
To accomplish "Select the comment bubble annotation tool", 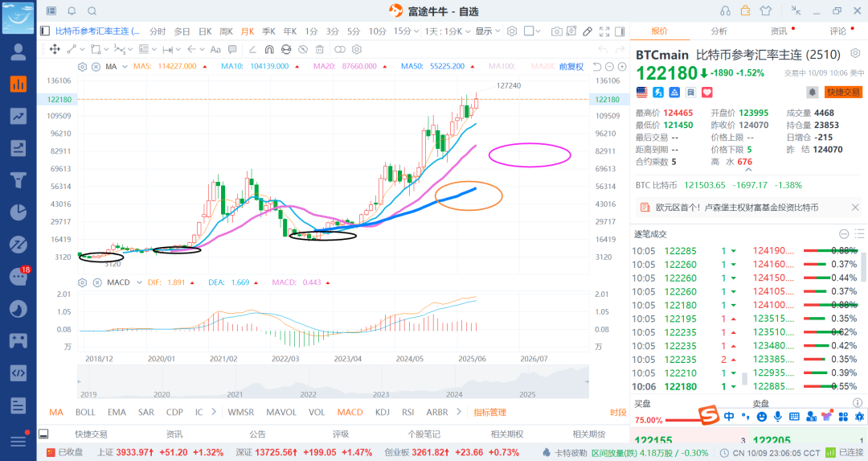I will (232, 49).
